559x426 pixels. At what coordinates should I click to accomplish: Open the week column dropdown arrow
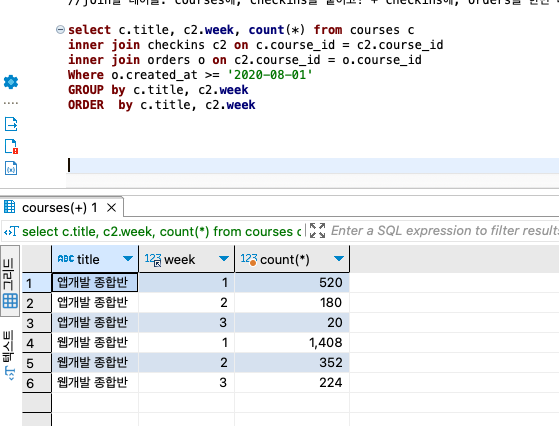tap(224, 258)
